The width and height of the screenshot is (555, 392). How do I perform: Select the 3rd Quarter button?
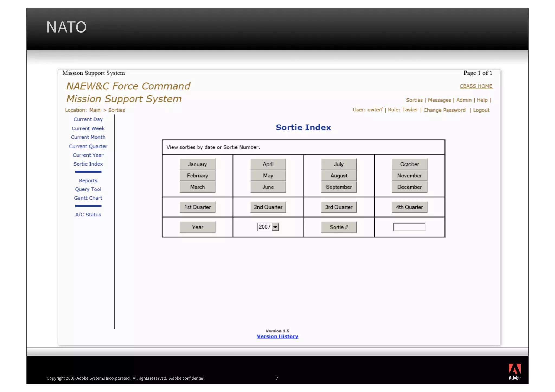(338, 207)
